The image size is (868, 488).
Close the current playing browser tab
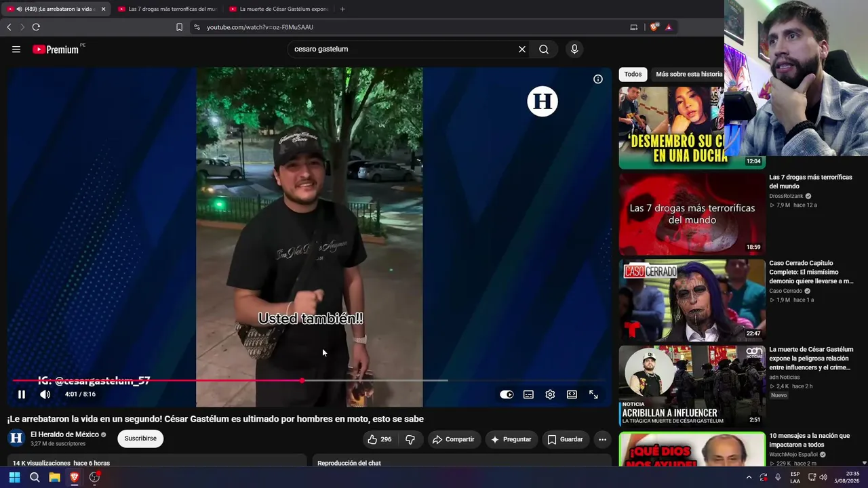click(x=104, y=9)
